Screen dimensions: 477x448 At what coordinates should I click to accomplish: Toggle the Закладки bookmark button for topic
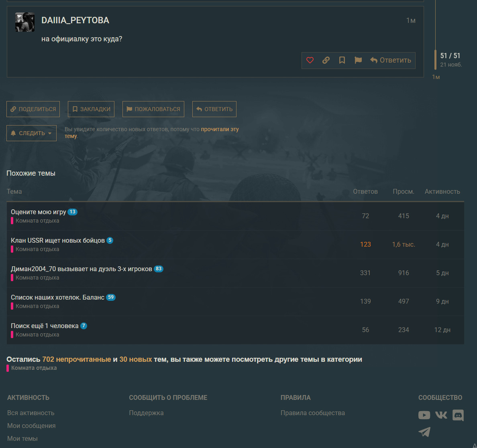click(91, 109)
